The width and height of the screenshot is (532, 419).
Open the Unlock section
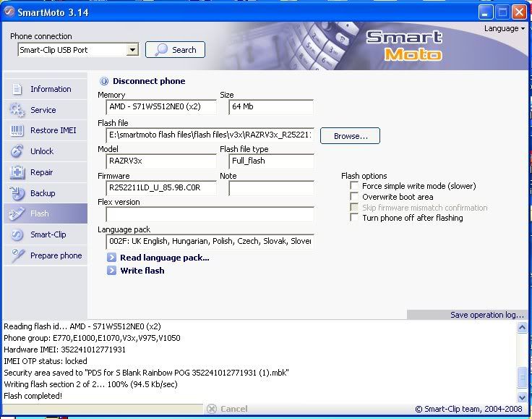coord(46,151)
